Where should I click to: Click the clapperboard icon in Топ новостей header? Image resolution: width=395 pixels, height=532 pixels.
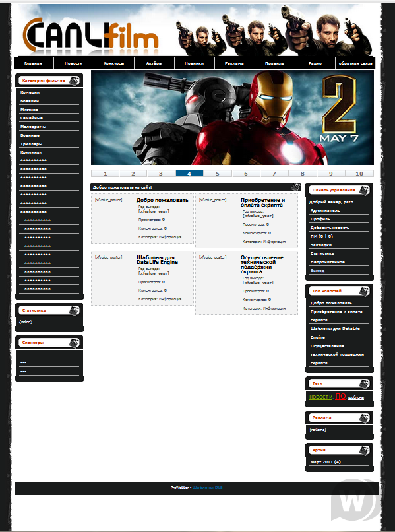point(364,291)
